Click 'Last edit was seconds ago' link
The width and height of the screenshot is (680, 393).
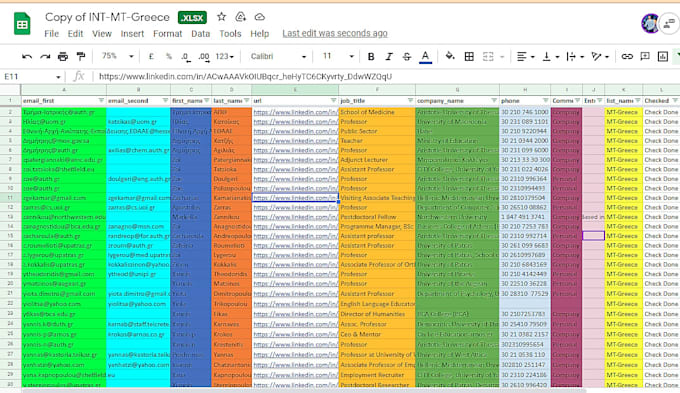pos(335,33)
